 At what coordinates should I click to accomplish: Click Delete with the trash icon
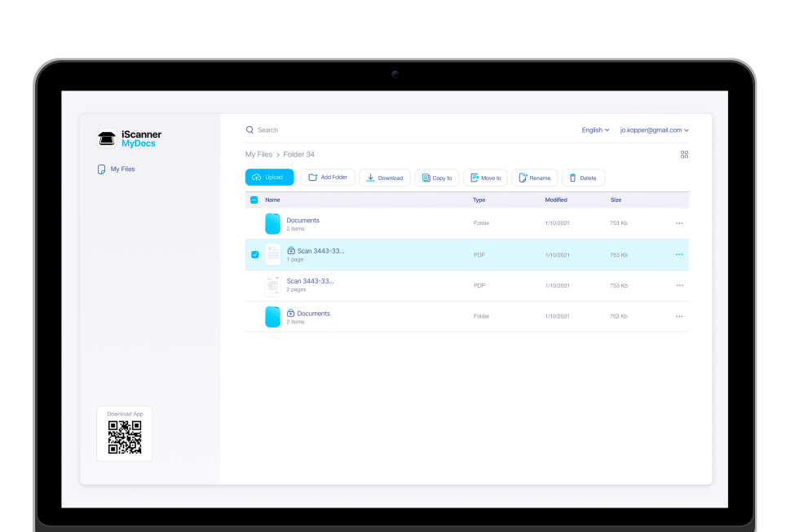[x=582, y=178]
